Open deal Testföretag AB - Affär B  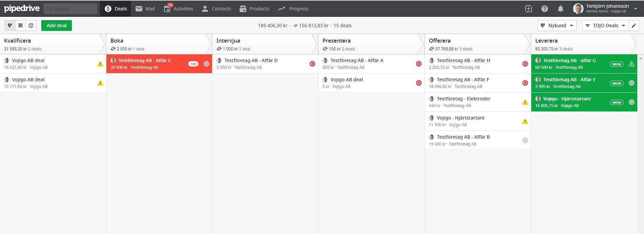coord(463,137)
